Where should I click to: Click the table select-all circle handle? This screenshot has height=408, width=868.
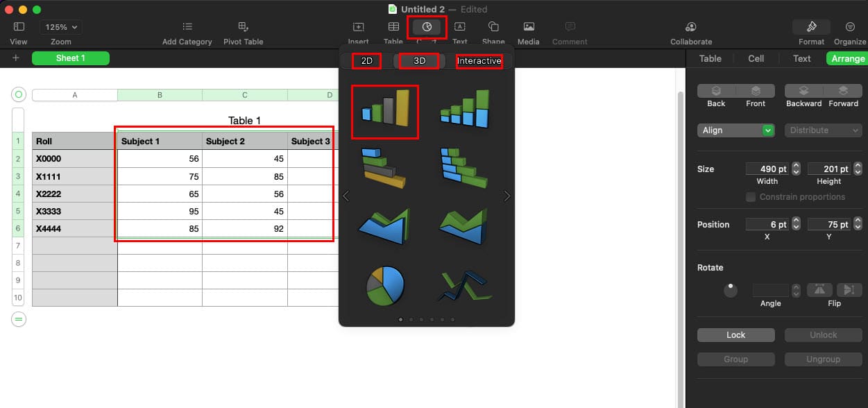19,94
